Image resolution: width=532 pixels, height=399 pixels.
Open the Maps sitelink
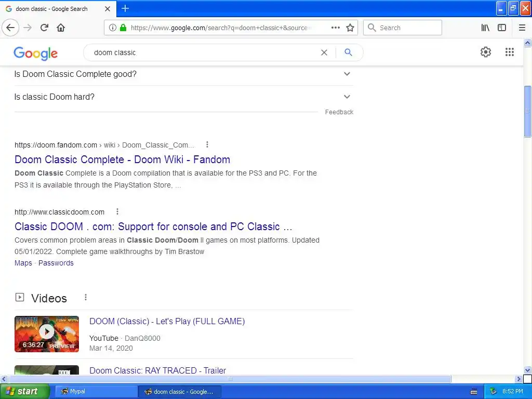pos(23,263)
